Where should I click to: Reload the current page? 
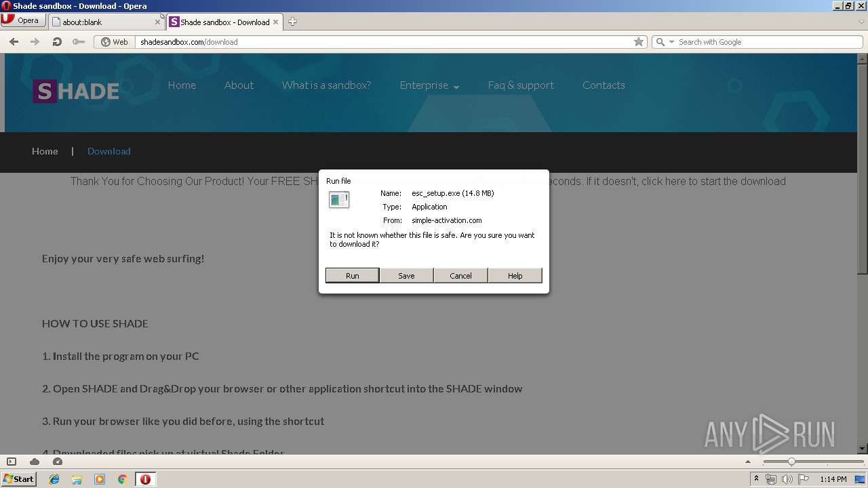(x=57, y=41)
